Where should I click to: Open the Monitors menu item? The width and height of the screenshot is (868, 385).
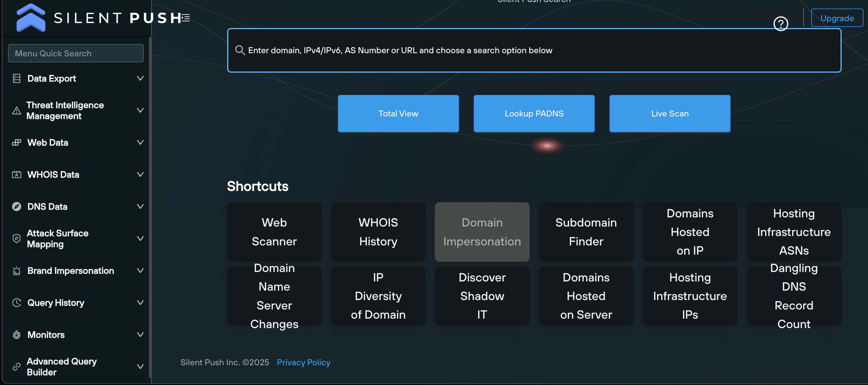coord(46,335)
